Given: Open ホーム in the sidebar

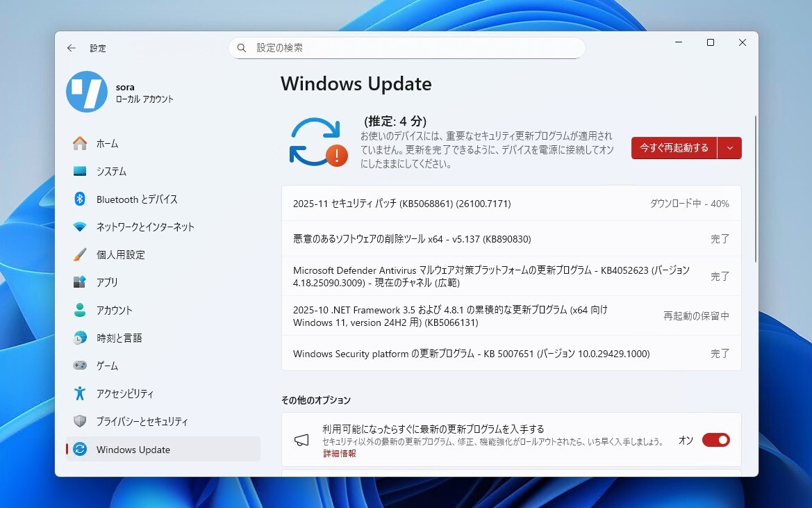Looking at the screenshot, I should click(163, 143).
